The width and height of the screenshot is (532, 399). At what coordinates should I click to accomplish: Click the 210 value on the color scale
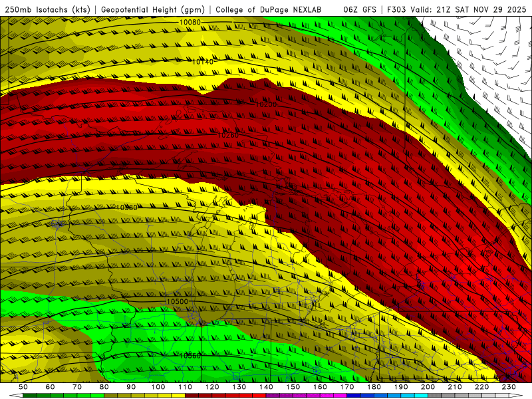tap(455, 387)
